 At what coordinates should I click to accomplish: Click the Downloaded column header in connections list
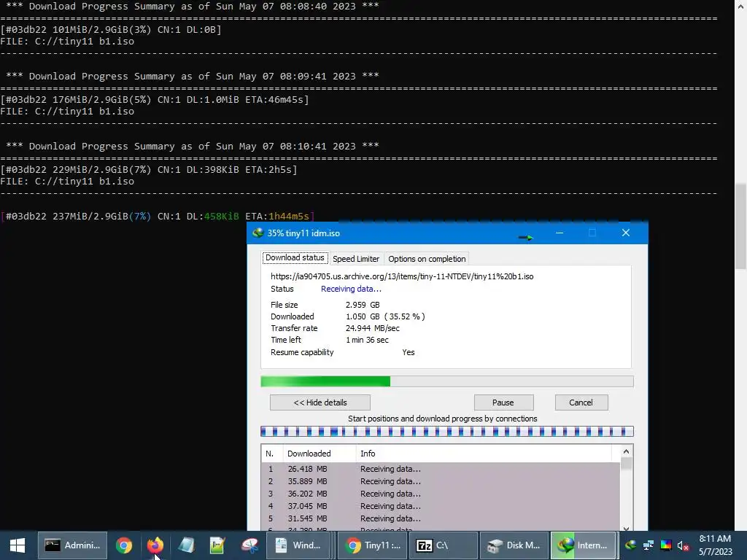[320, 454]
